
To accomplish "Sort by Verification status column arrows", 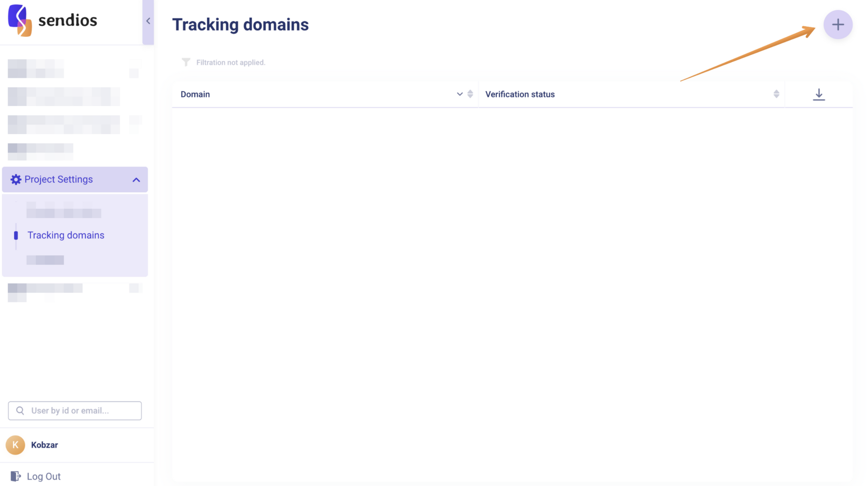I will point(776,94).
